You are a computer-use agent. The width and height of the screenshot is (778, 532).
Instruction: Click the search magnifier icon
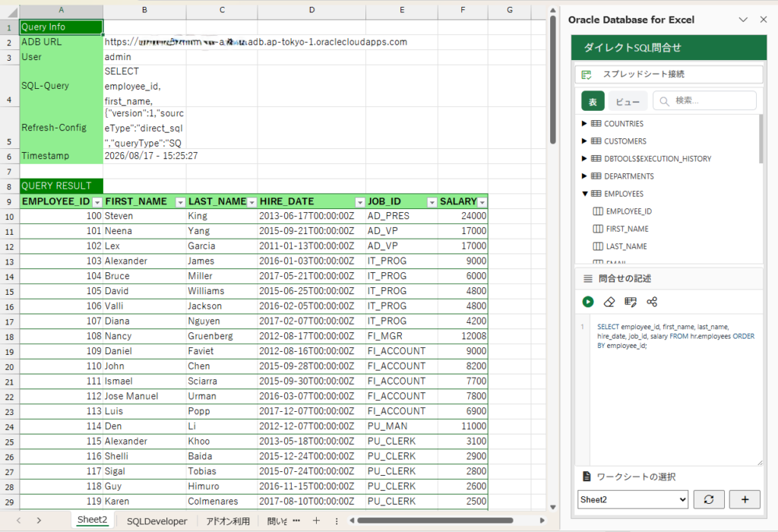[x=664, y=101]
